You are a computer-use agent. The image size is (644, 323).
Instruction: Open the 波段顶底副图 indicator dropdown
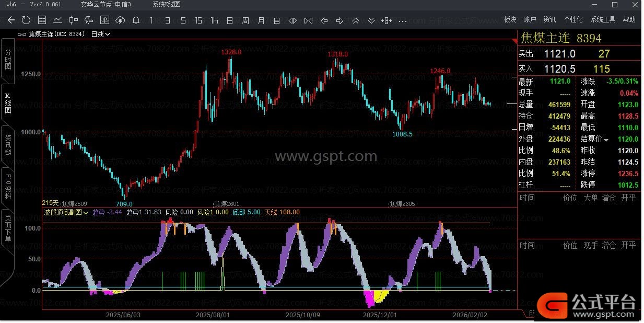(66, 212)
